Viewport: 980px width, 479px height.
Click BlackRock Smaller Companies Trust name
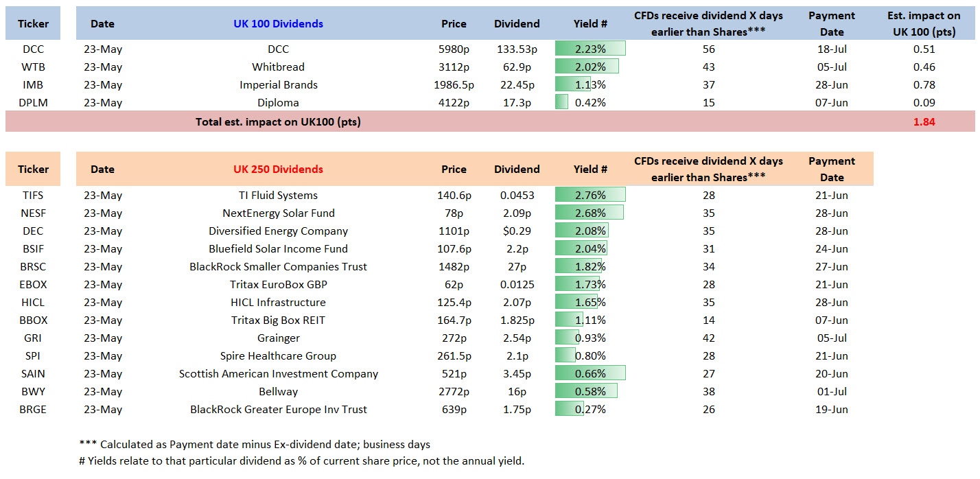click(278, 266)
